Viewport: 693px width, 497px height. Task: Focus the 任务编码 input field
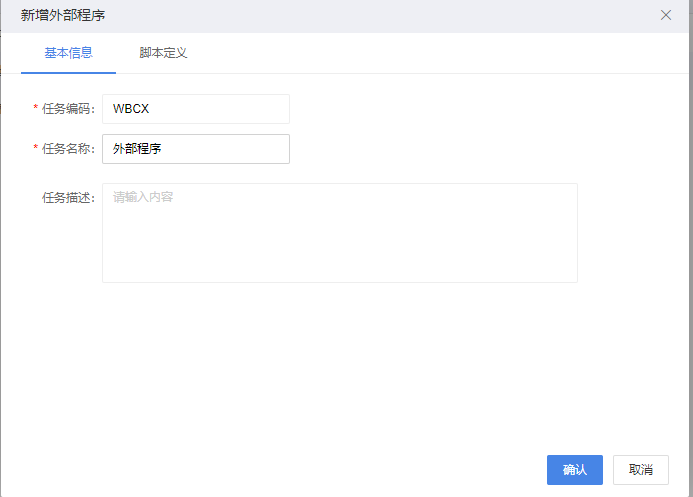[196, 109]
